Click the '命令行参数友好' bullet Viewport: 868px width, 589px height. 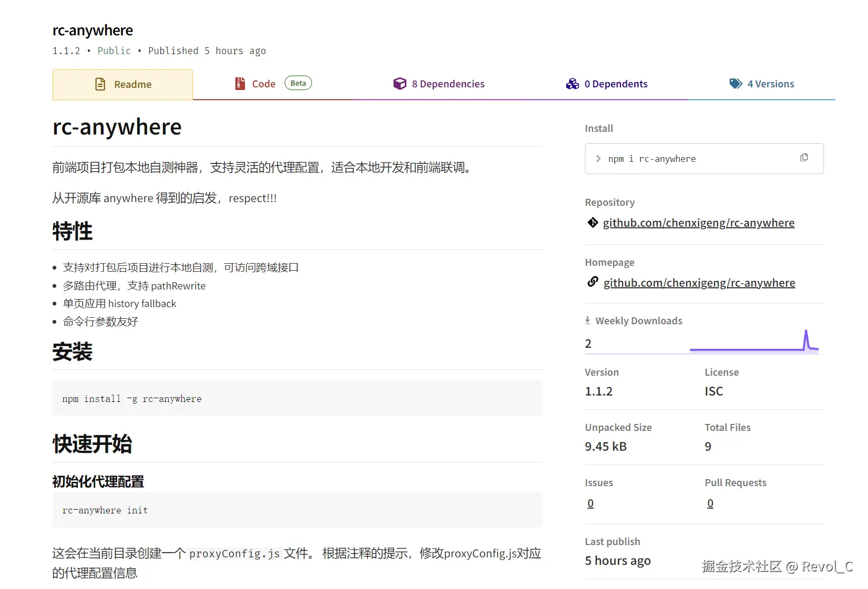[x=100, y=322]
